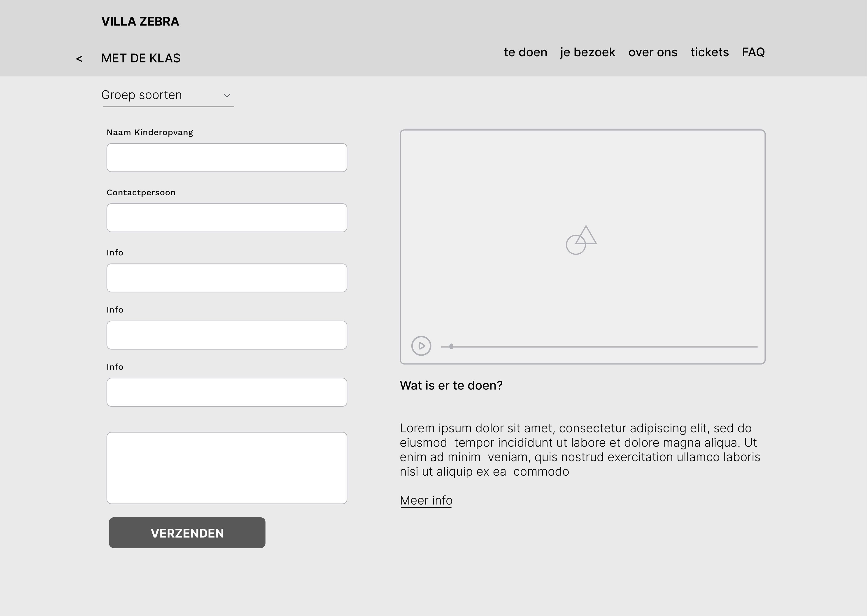The width and height of the screenshot is (867, 616).
Task: Click the video progress handle dot
Action: 451,346
